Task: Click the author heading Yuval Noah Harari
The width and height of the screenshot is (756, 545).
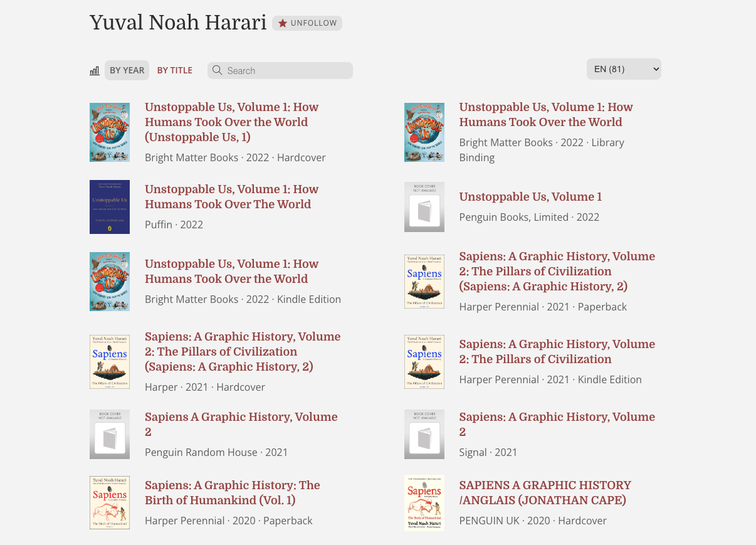Action: 178,23
